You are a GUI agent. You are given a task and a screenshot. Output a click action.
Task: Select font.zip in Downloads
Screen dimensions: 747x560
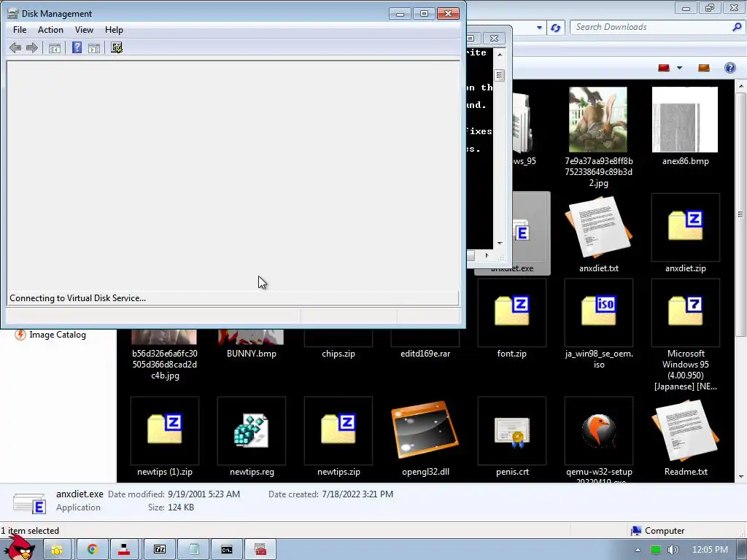(x=511, y=319)
